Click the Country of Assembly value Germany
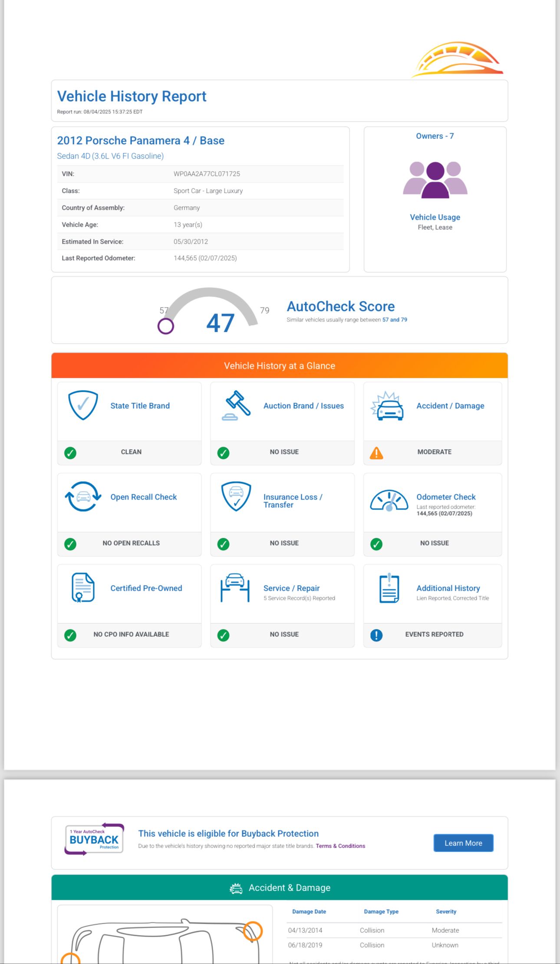Screen dimensions: 560x964 (187, 208)
